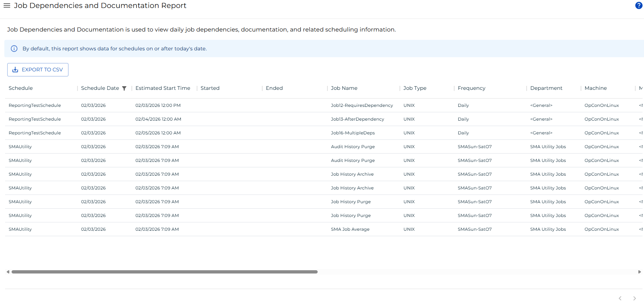Click the scrollbar left arrow

8,272
